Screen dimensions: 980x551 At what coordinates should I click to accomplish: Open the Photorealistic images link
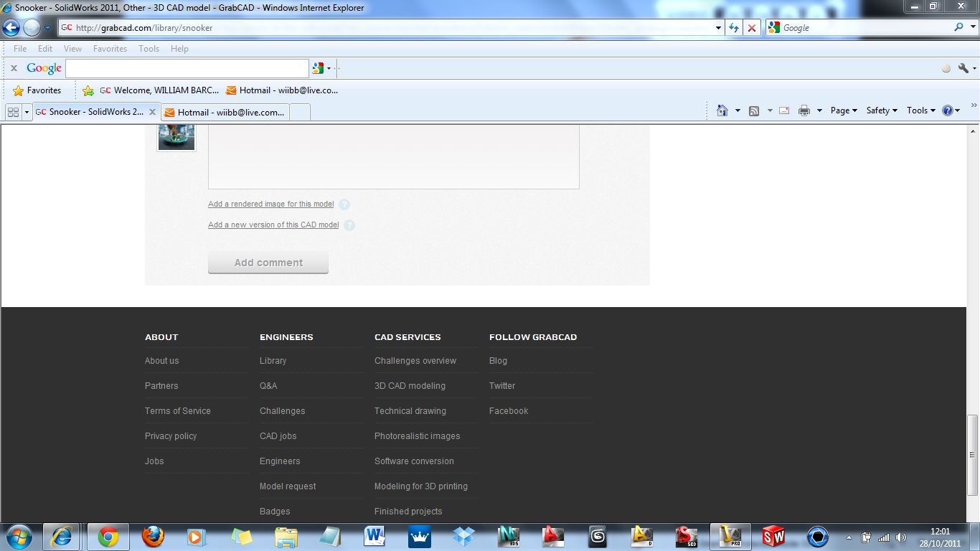click(418, 436)
